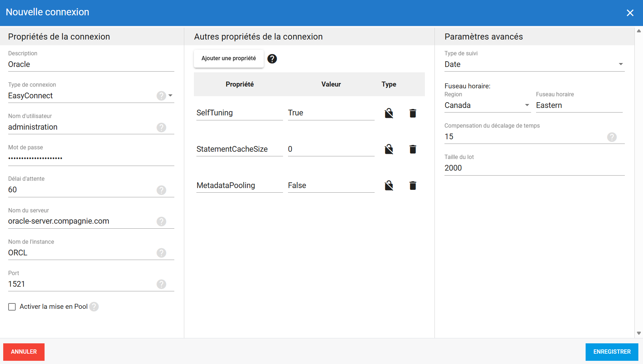Click the Propriété column header
This screenshot has height=364, width=643.
[x=240, y=84]
